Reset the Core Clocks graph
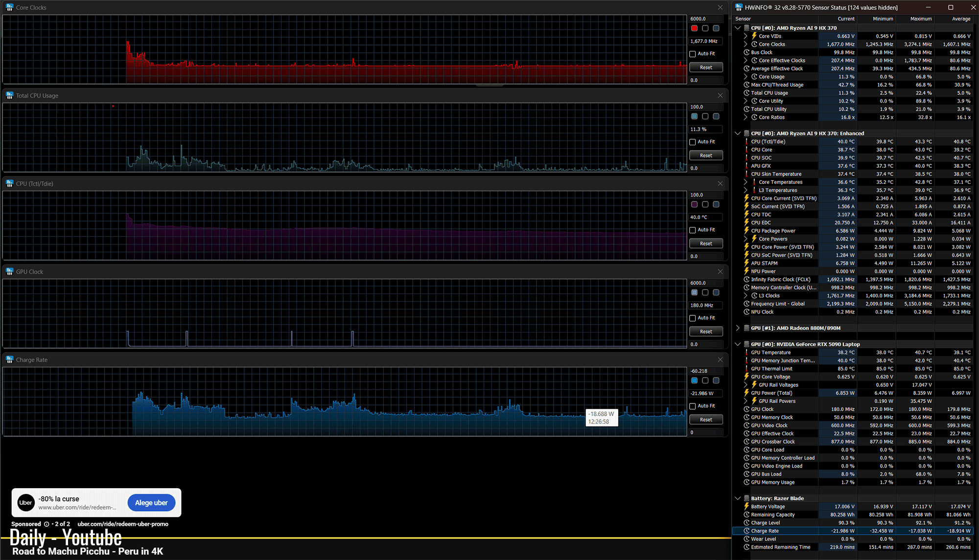The width and height of the screenshot is (979, 560). (706, 67)
